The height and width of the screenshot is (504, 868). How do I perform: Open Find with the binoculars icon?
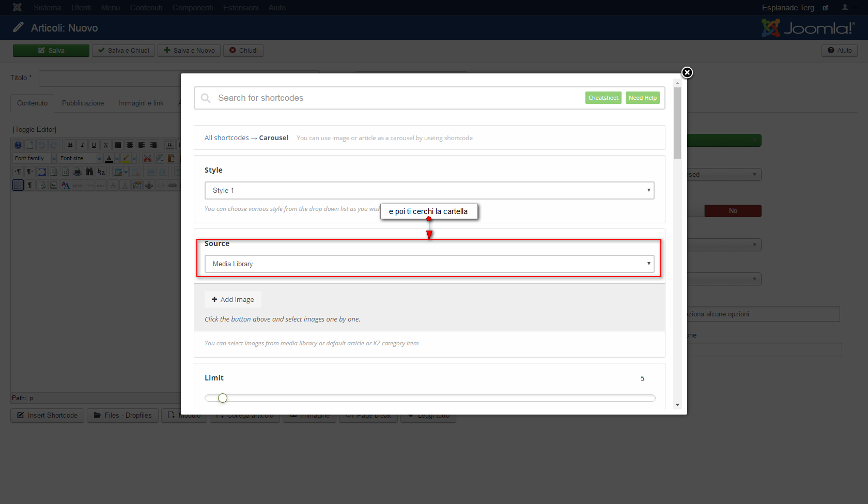pos(89,172)
